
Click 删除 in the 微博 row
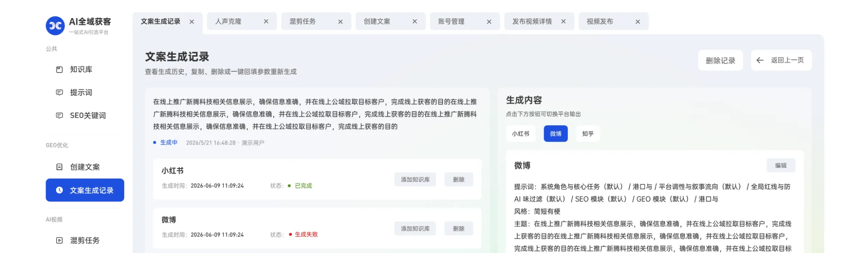point(459,229)
